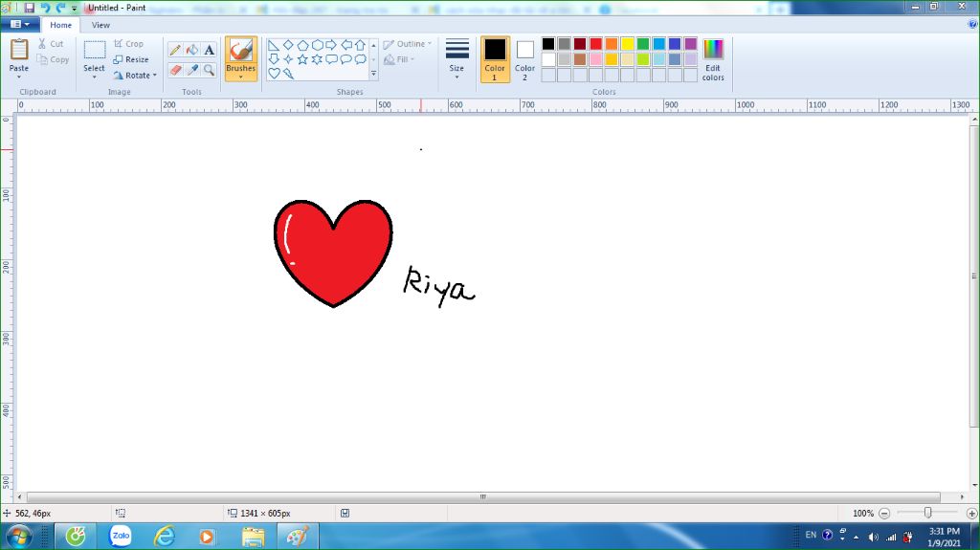Expand the Shapes gallery more arrow
Screen dimensions: 980x550
[x=374, y=74]
